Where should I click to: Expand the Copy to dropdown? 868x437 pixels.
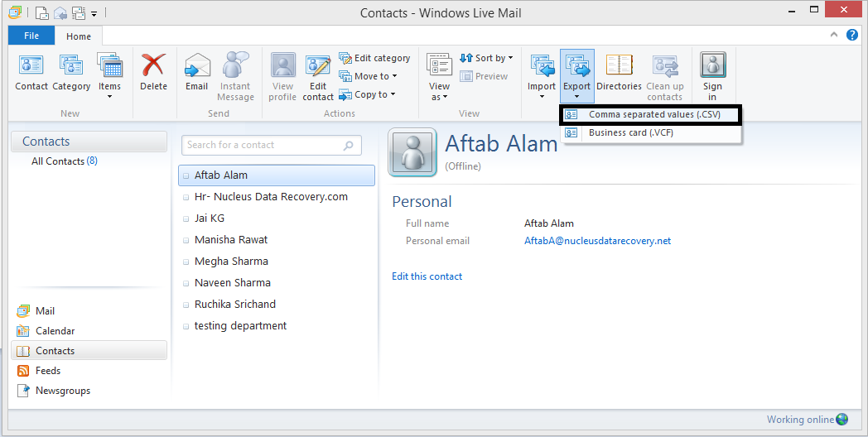368,94
